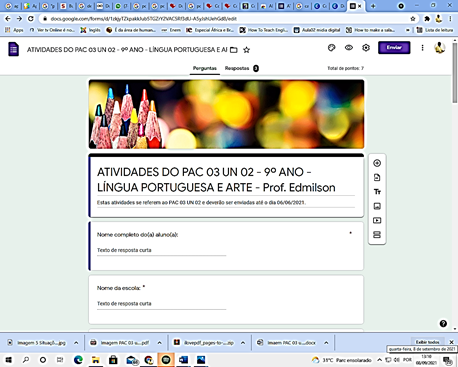Switch to the Perguntas tab
The image size is (458, 367).
click(x=205, y=68)
